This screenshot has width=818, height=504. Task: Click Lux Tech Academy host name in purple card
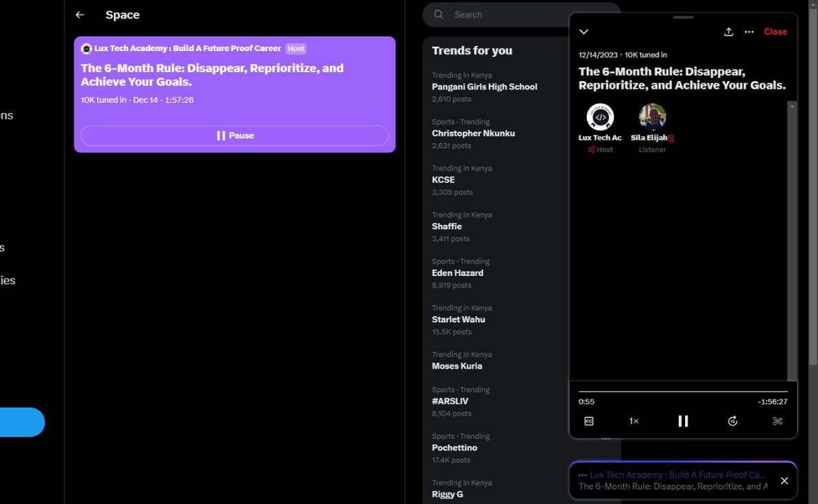coord(187,49)
